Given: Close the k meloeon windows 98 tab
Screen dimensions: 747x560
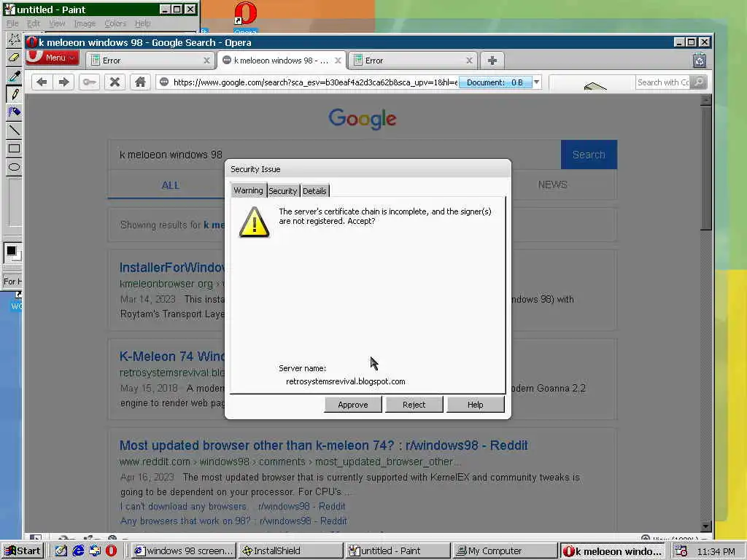Looking at the screenshot, I should (x=338, y=61).
